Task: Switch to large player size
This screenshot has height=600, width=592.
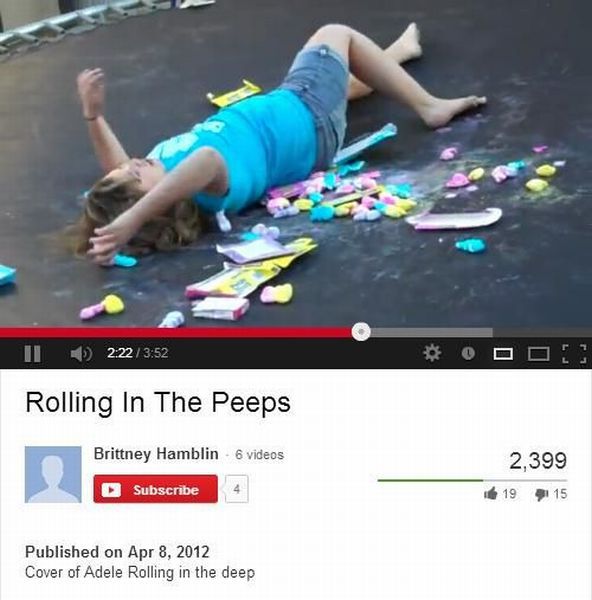Action: (x=538, y=354)
